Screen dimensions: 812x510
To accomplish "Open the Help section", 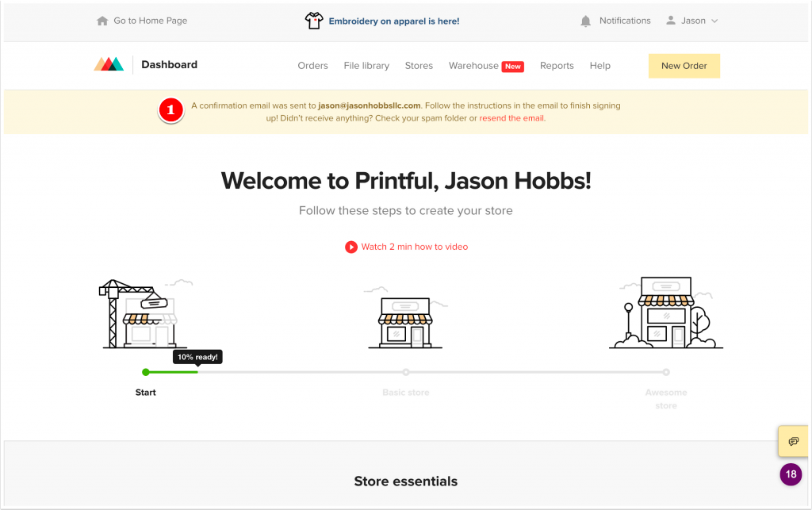I will point(600,66).
